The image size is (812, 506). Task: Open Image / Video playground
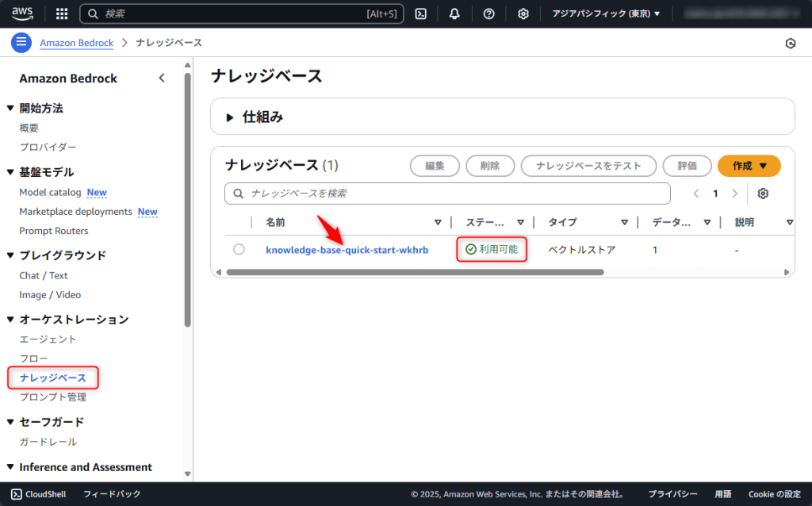pos(50,295)
